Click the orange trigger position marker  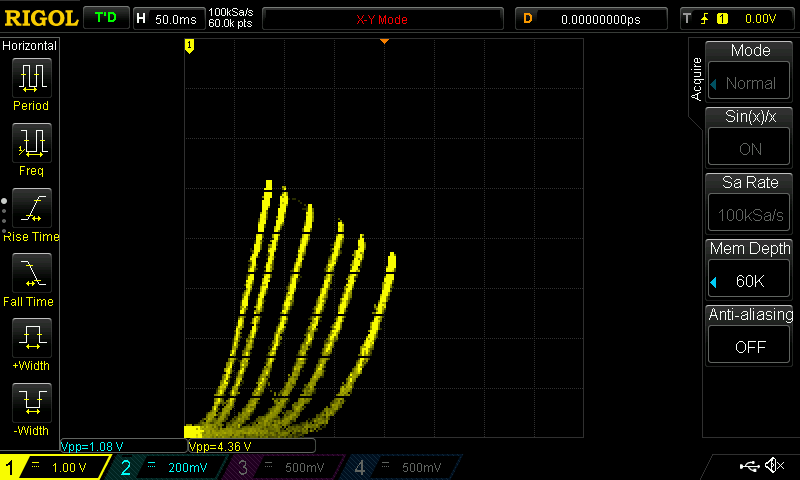(384, 41)
